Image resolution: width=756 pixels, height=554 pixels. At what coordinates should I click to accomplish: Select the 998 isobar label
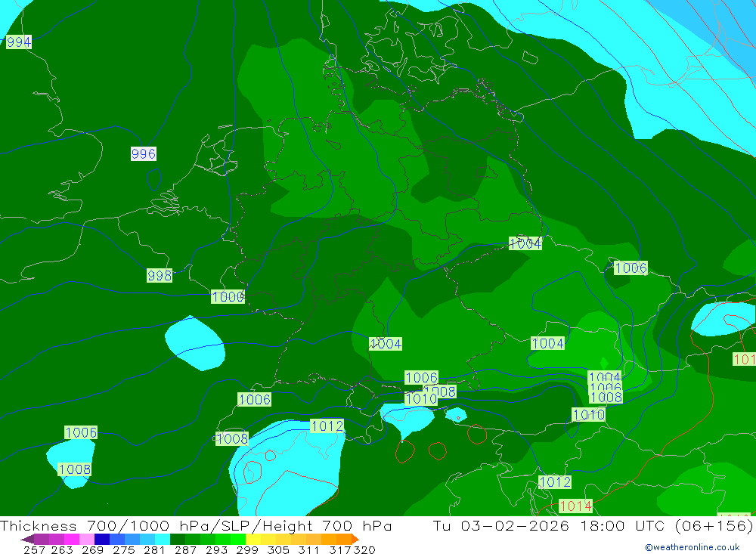point(160,275)
